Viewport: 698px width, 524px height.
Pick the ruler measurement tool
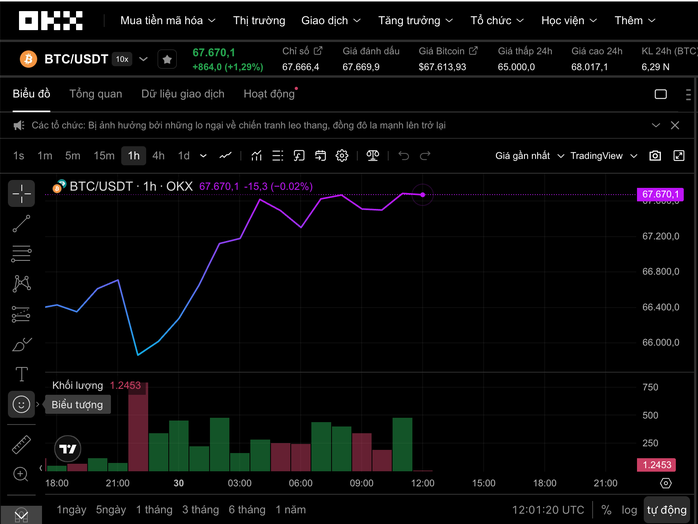21,444
